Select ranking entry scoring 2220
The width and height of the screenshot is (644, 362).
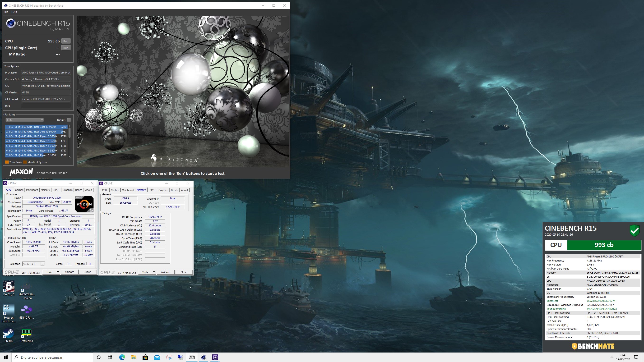coord(36,127)
